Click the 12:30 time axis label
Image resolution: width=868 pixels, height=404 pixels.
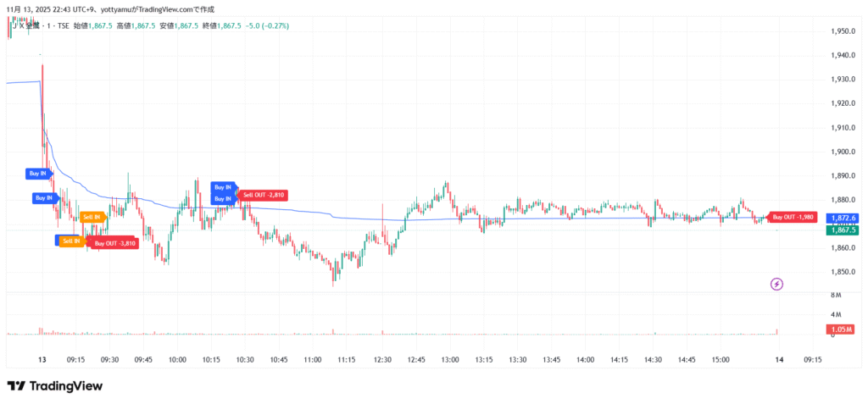tap(382, 360)
